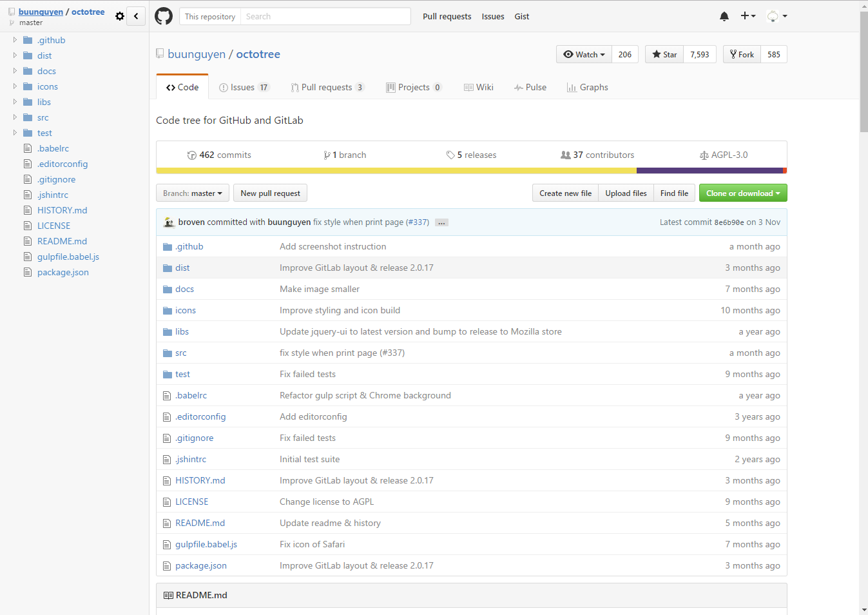Click folder icon of dist row in file list
Viewport: 868px width, 615px height.
pos(168,268)
